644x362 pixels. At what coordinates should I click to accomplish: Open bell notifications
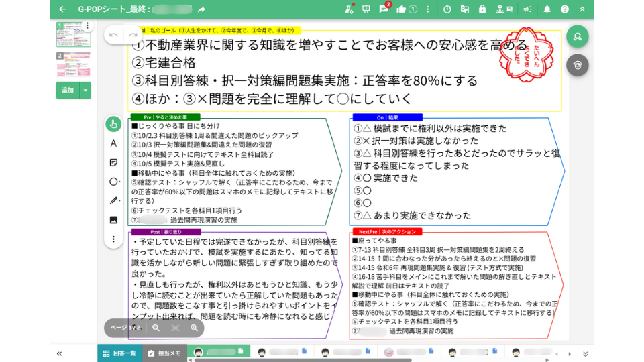tap(547, 9)
